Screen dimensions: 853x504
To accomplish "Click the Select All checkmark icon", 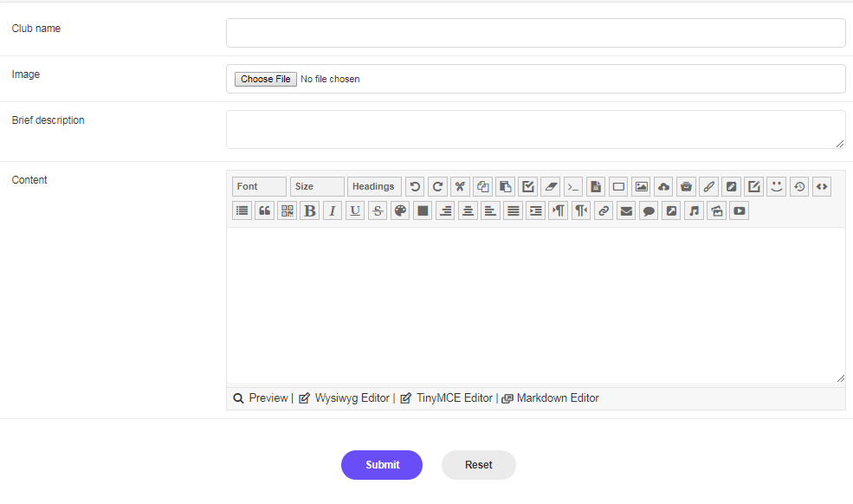I will [527, 187].
